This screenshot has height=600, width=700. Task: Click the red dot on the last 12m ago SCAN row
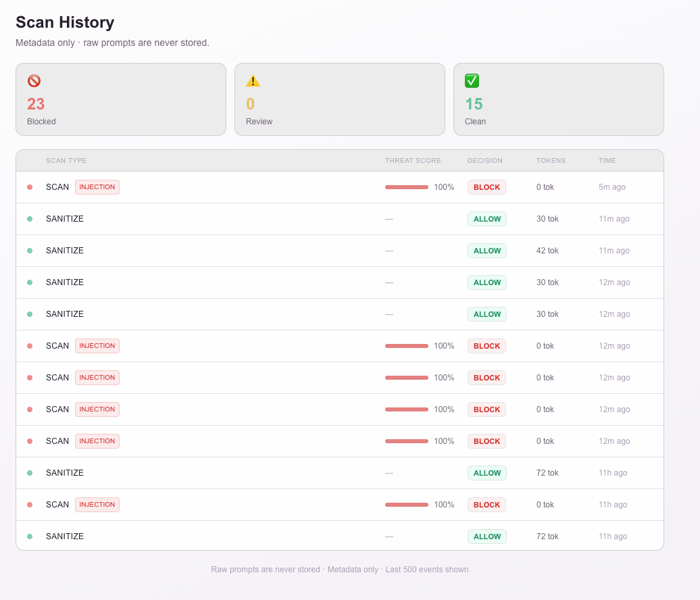coord(30,441)
